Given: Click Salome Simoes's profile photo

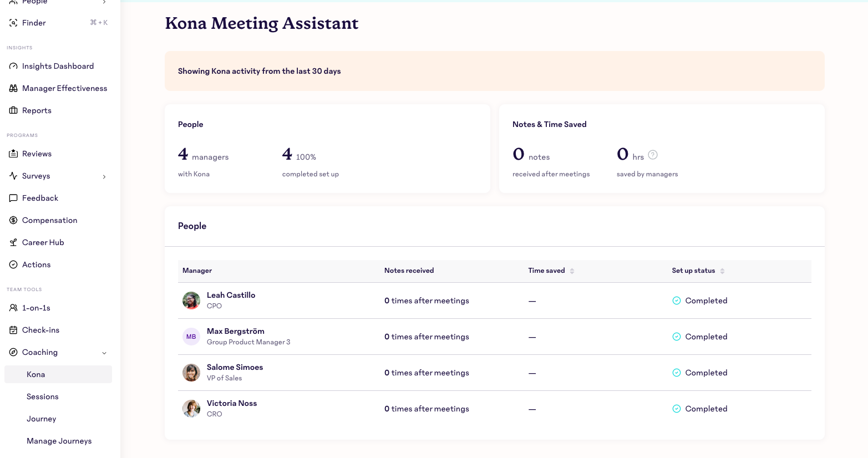Looking at the screenshot, I should coord(191,373).
